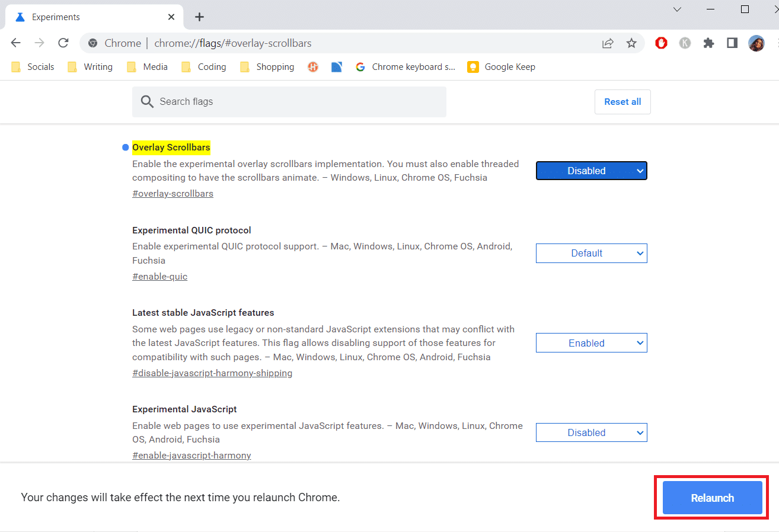The image size is (779, 532).
Task: Focus the Search flags input field
Action: tap(289, 101)
